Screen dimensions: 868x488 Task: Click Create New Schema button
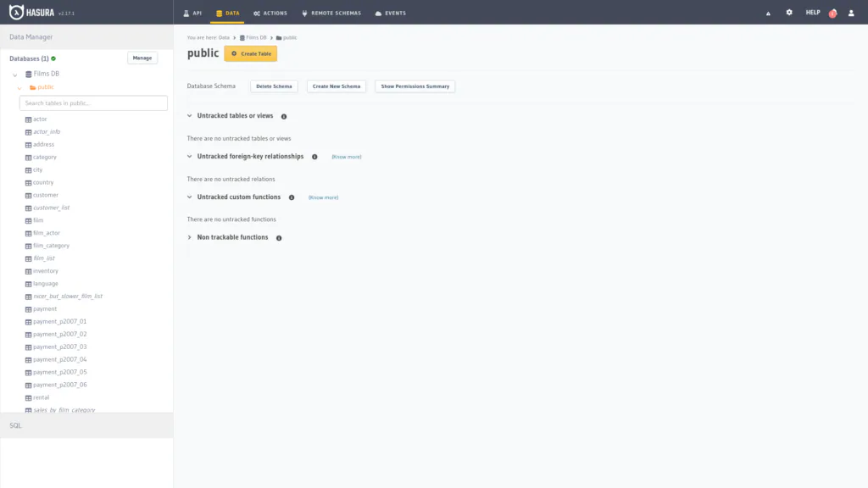336,86
